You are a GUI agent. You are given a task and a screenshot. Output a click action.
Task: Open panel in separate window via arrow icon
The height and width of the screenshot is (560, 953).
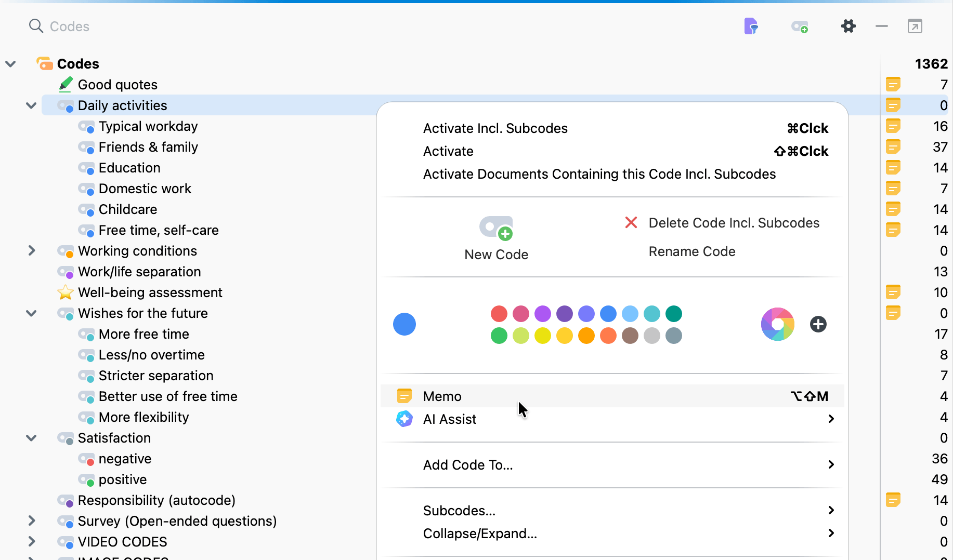point(915,26)
